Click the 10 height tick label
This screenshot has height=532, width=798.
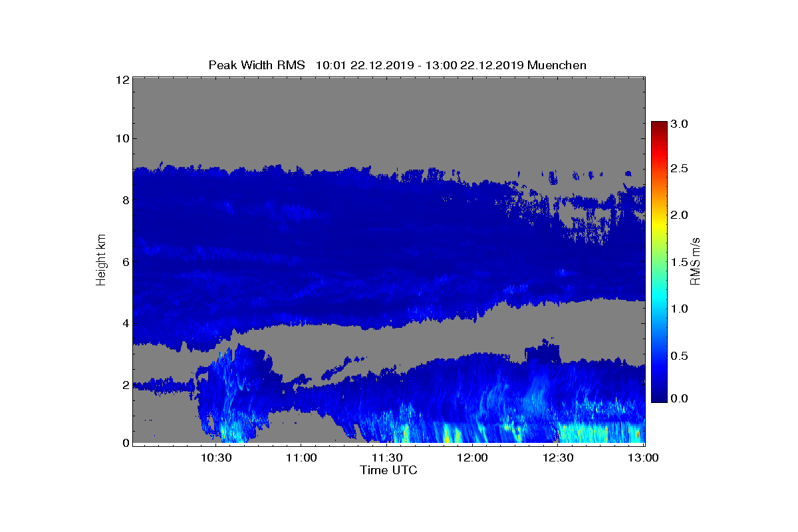122,138
